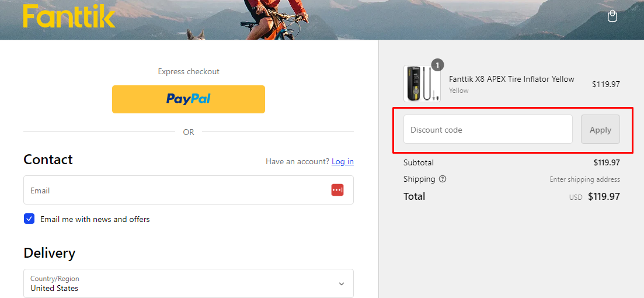Click the Express checkout label
This screenshot has width=644, height=298.
coord(189,71)
